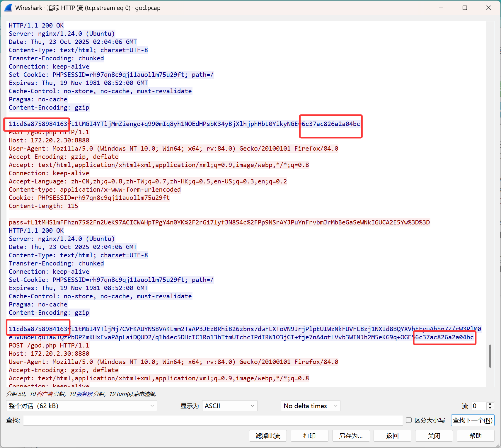This screenshot has width=501, height=448.
Task: Decrease the stream number with down arrow
Action: click(x=490, y=408)
